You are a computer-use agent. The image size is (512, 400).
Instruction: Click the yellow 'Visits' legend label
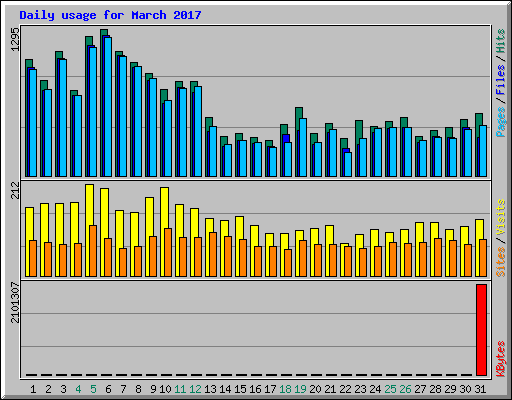click(x=500, y=218)
